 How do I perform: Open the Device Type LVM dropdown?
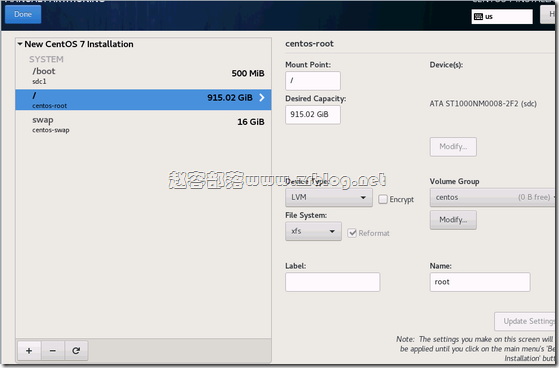[329, 197]
